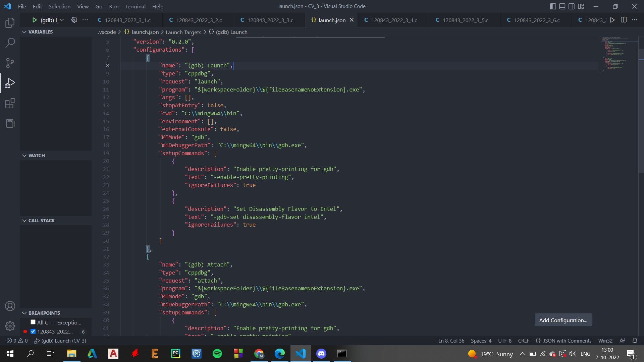This screenshot has height=362, width=644.
Task: Open Discord from the taskbar
Action: click(321, 354)
